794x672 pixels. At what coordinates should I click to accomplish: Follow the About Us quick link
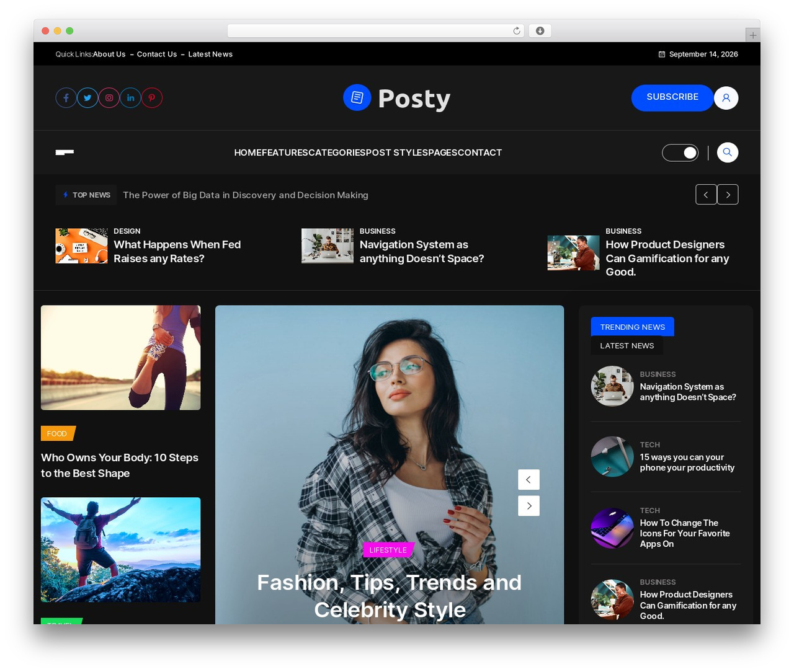(x=109, y=55)
